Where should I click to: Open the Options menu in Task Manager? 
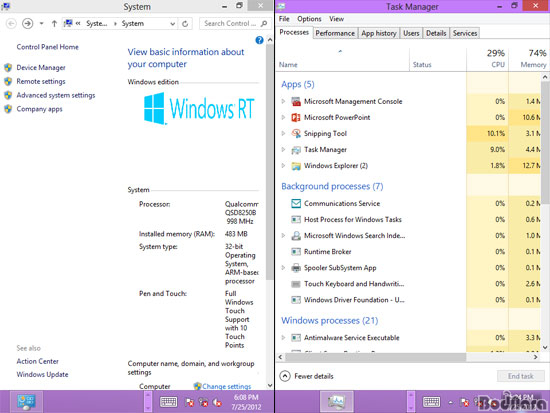[x=309, y=19]
